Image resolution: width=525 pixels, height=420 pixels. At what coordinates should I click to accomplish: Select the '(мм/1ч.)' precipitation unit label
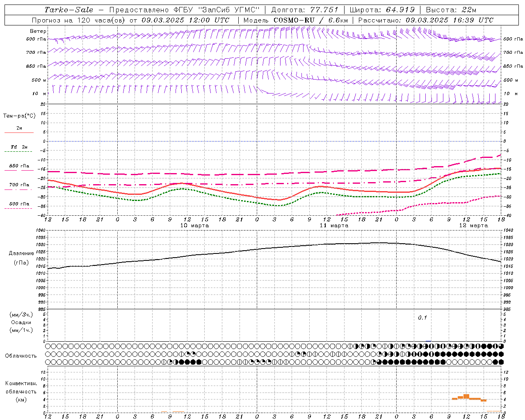[21, 330]
